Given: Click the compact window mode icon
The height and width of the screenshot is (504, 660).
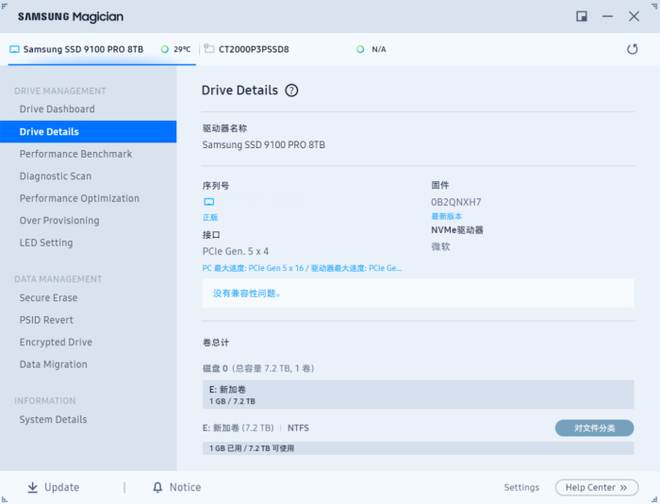Looking at the screenshot, I should click(x=581, y=17).
